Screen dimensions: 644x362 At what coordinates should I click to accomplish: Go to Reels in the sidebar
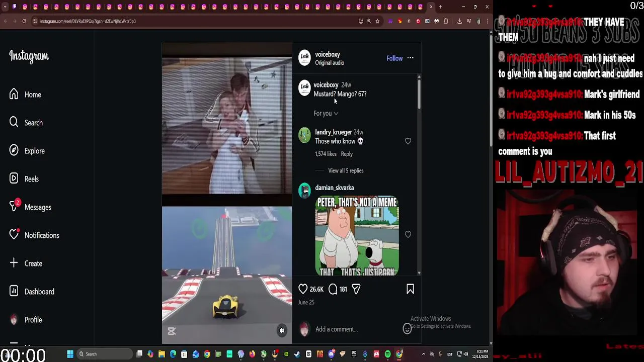24,179
